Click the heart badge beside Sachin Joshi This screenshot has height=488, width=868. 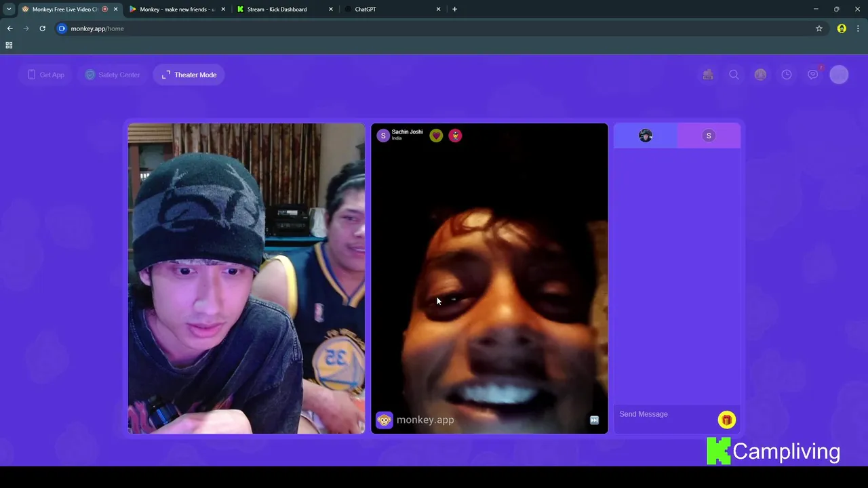coord(436,136)
